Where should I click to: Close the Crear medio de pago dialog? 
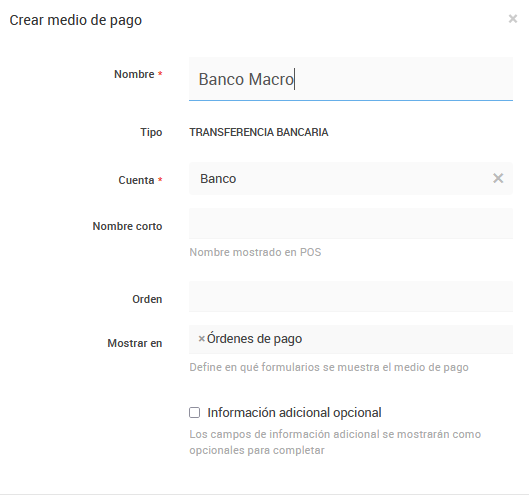(512, 19)
